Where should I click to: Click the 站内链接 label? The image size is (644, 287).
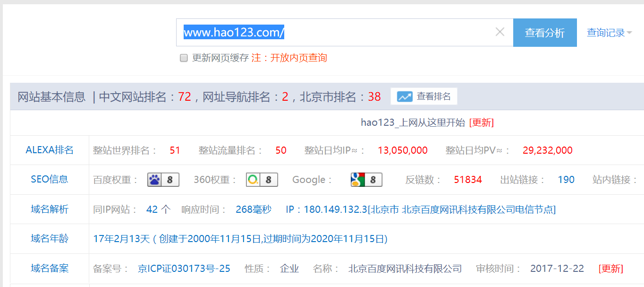(x=616, y=180)
